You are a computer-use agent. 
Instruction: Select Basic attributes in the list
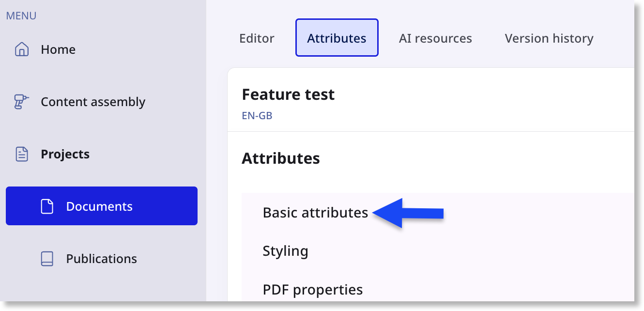pos(315,213)
